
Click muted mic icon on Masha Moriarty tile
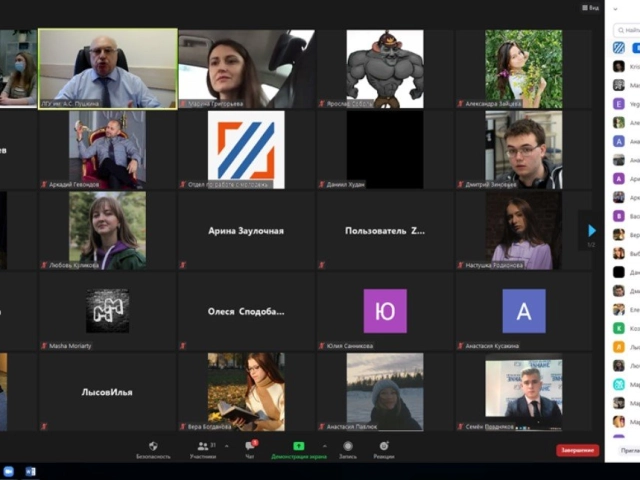pos(44,346)
